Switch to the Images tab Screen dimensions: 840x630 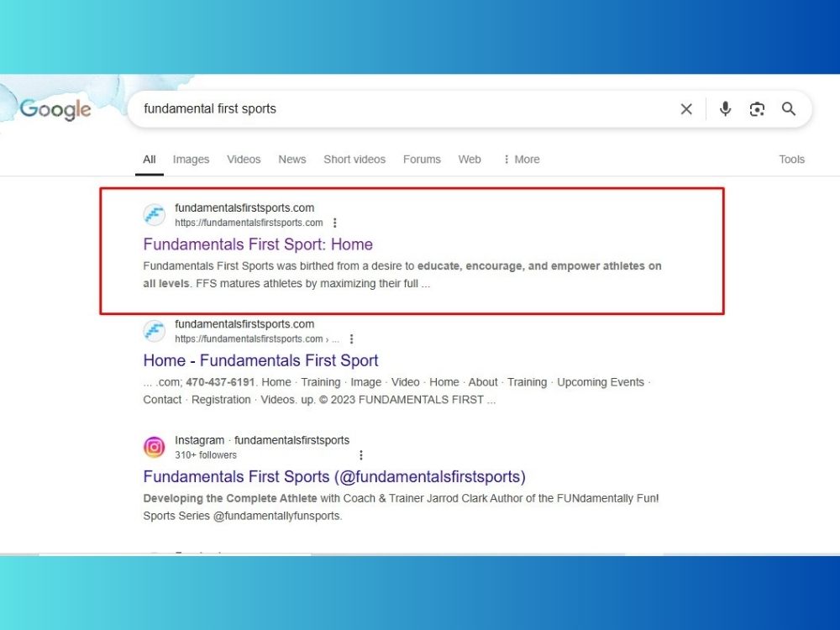coord(191,160)
